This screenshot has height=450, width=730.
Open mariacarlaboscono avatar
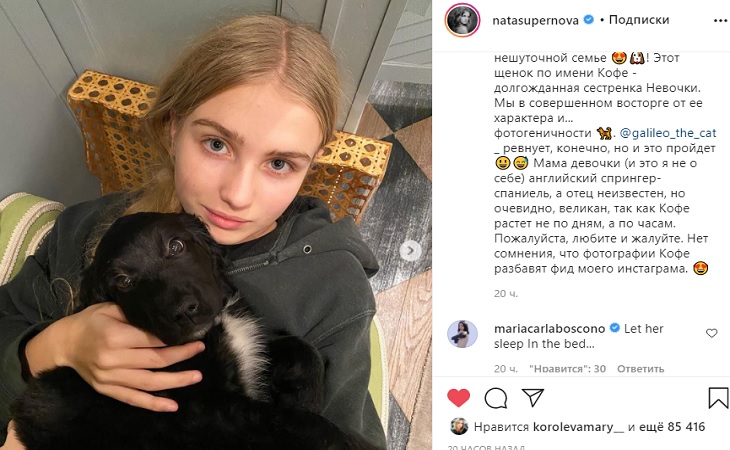pos(462,334)
